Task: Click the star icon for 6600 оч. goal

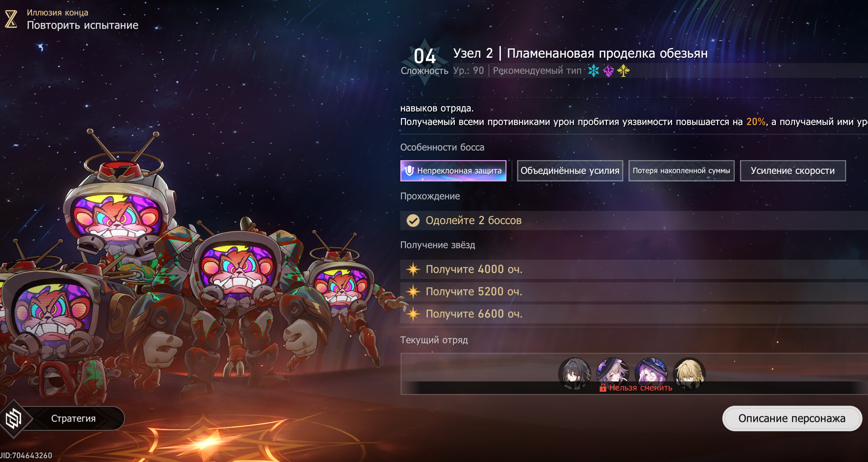Action: point(413,314)
